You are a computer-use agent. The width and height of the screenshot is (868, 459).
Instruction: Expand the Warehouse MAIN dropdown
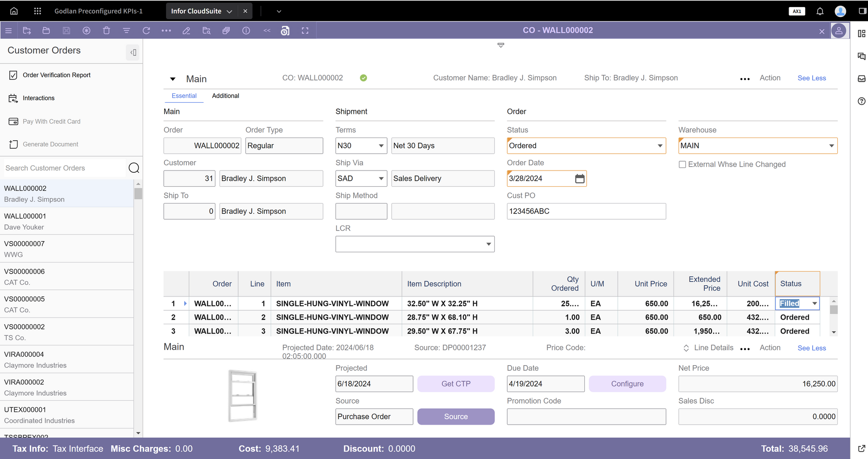point(831,146)
